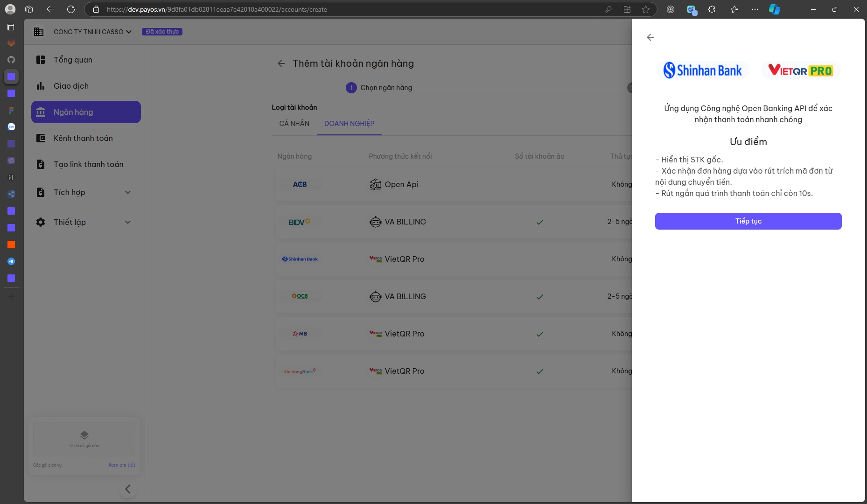
Task: Click the Tổng quan dashboard icon
Action: [x=41, y=60]
